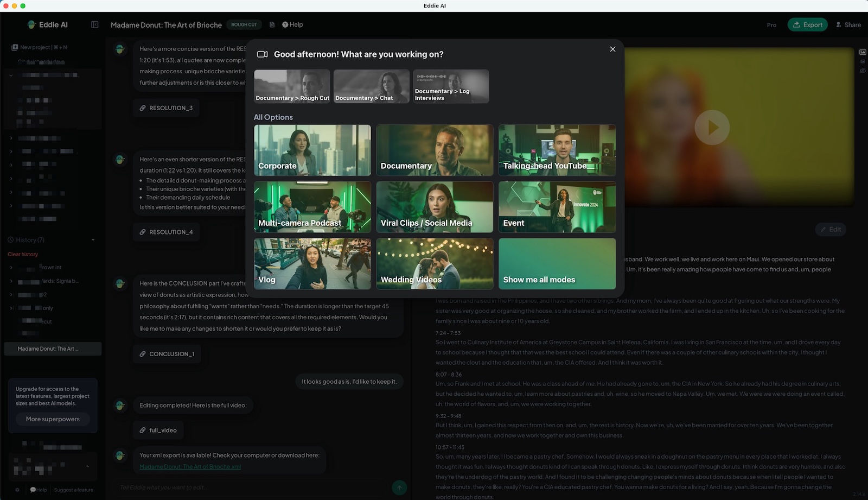
Task: Select Multi-camera Podcast mode
Action: (x=312, y=207)
